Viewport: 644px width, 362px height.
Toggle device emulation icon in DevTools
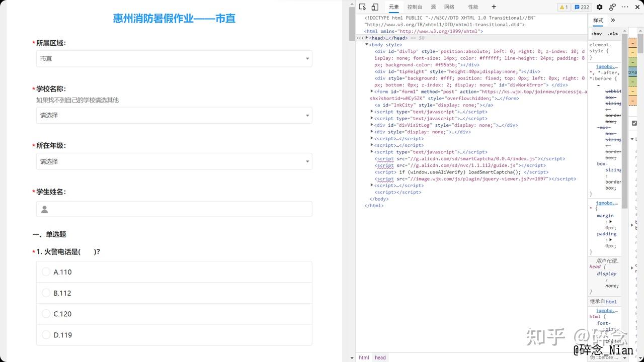click(375, 7)
